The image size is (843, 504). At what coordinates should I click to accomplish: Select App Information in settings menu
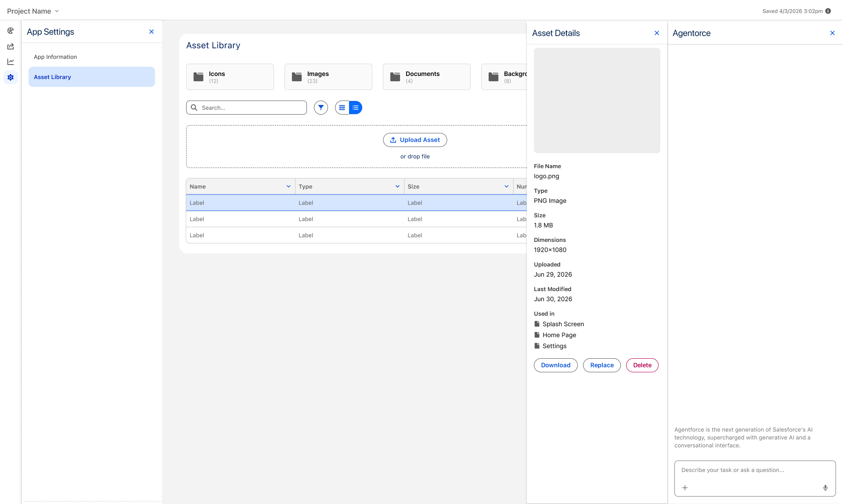[92, 57]
